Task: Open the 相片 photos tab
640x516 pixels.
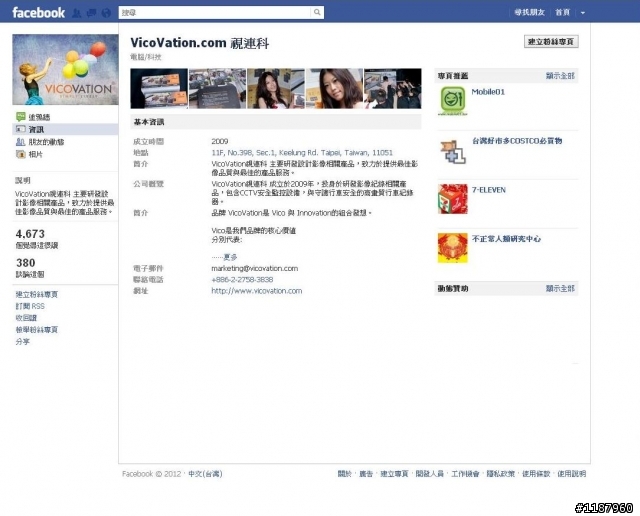Action: tap(36, 154)
